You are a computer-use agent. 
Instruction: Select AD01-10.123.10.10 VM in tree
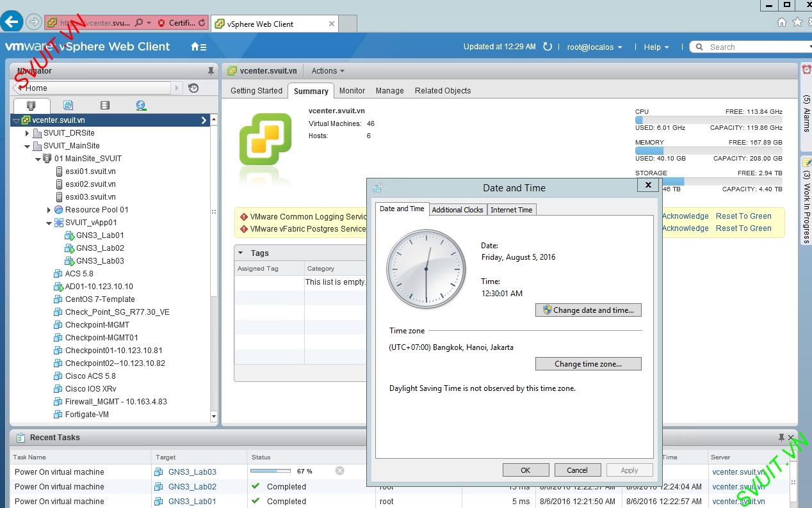click(99, 287)
